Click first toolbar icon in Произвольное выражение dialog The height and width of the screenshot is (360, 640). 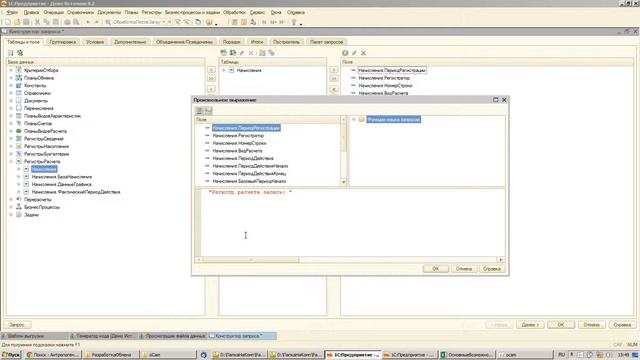coord(199,111)
